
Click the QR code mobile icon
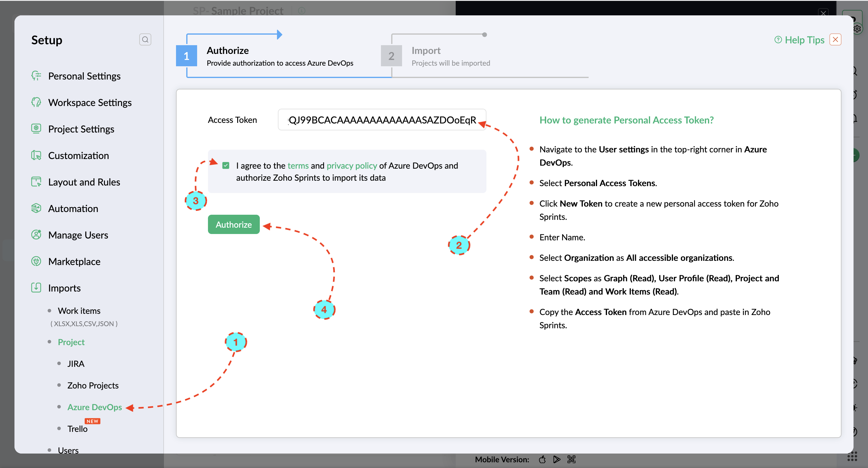(x=571, y=459)
